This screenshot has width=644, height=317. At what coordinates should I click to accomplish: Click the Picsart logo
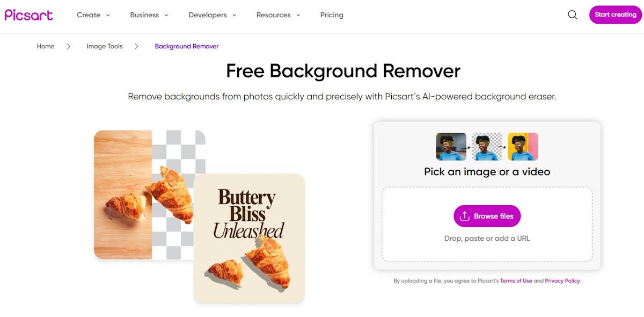(29, 15)
